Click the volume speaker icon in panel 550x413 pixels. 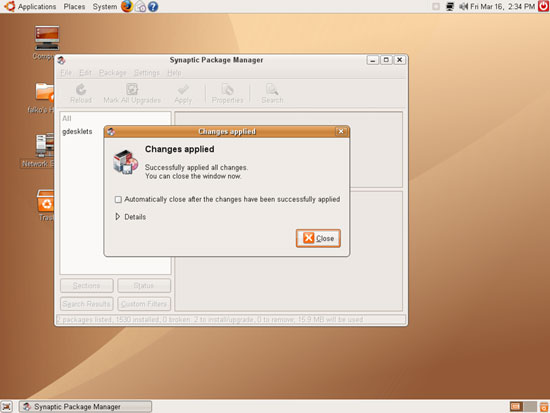coord(463,6)
